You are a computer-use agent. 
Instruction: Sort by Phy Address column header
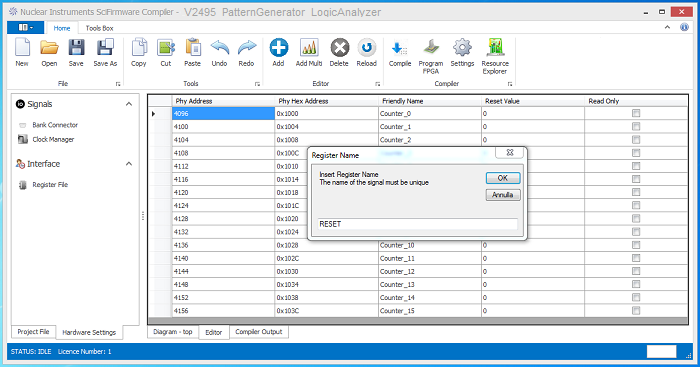point(223,101)
